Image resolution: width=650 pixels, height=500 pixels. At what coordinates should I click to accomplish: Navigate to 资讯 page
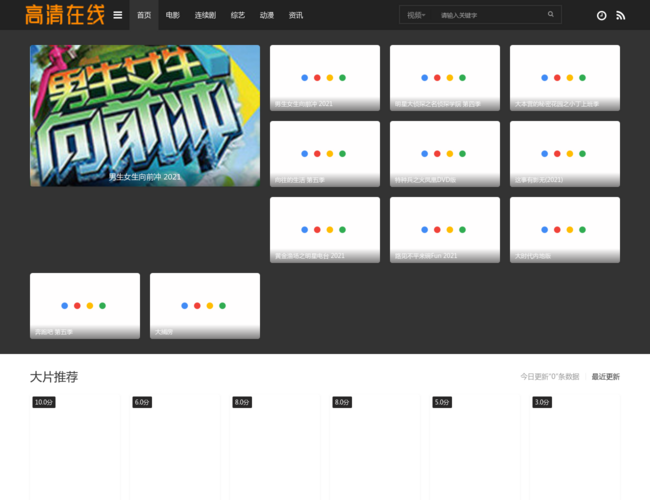click(x=296, y=15)
